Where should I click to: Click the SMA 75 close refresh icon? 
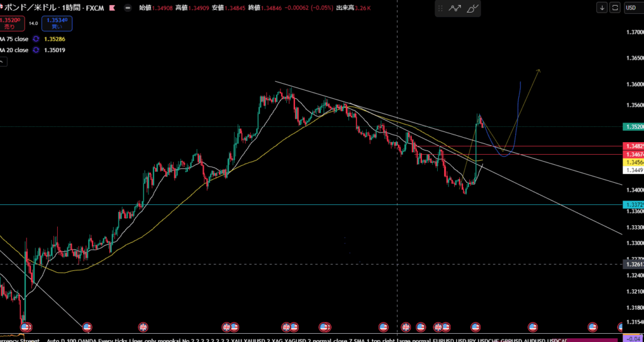[36, 39]
